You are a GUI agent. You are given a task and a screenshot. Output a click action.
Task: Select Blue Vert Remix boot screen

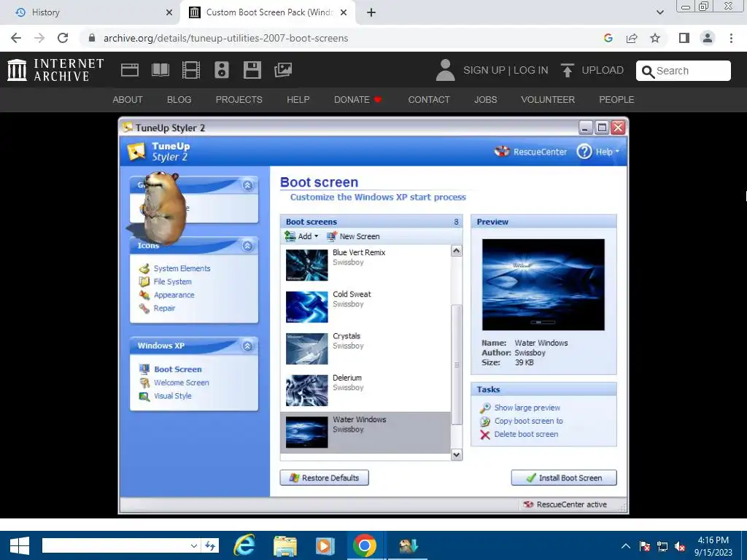[365, 265]
